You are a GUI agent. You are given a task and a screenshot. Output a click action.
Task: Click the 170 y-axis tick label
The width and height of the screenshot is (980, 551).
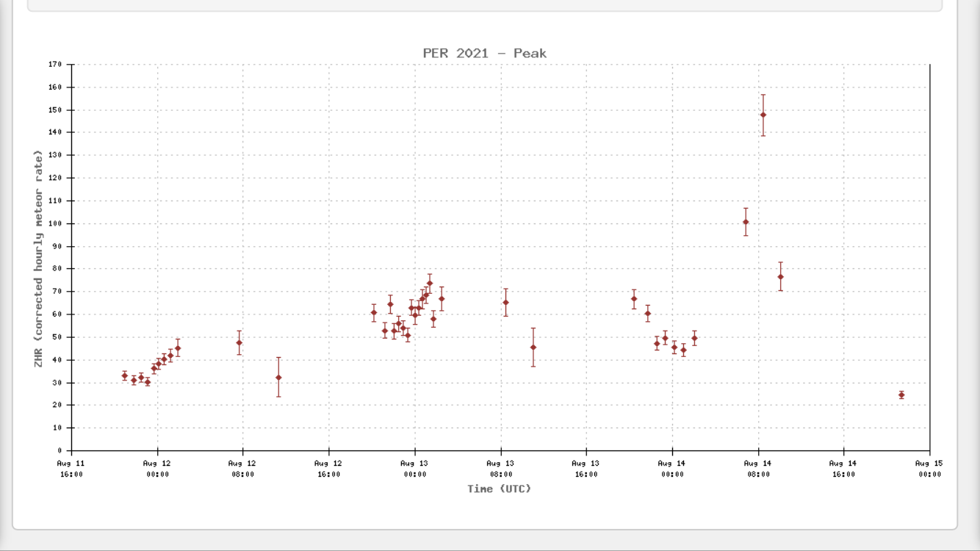click(x=55, y=65)
